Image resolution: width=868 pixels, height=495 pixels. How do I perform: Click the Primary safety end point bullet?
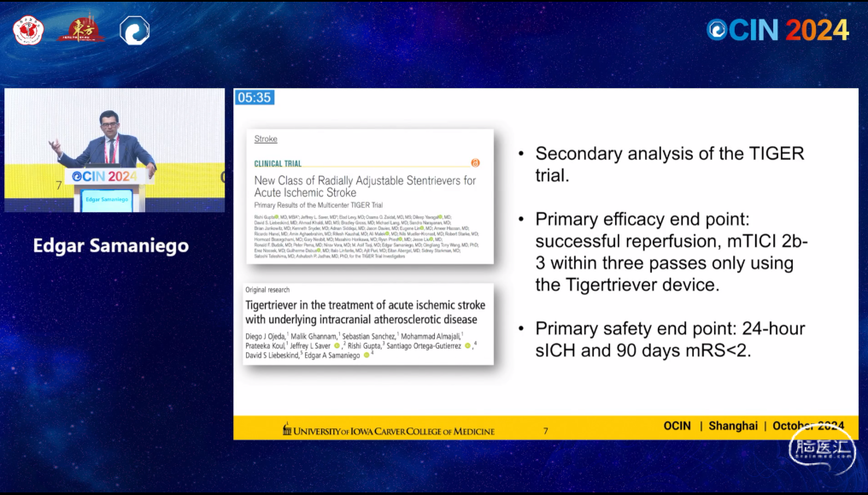(x=670, y=339)
